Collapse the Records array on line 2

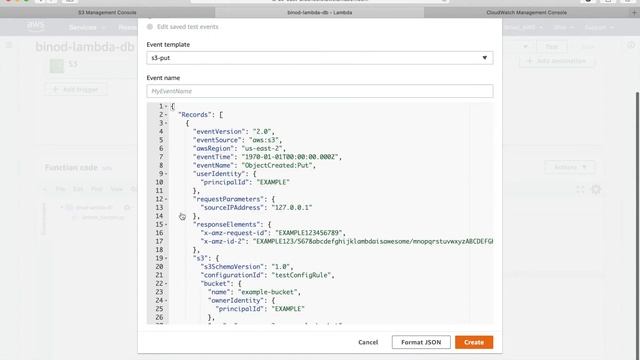[166, 115]
